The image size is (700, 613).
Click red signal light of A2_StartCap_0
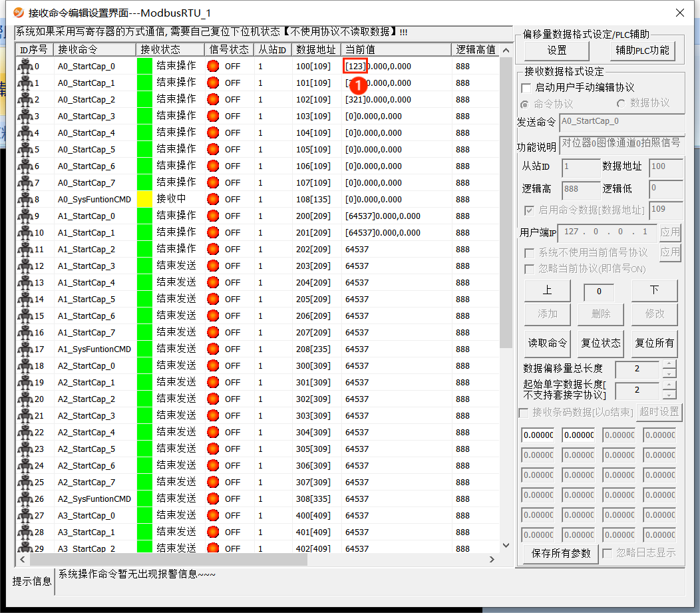click(x=213, y=365)
